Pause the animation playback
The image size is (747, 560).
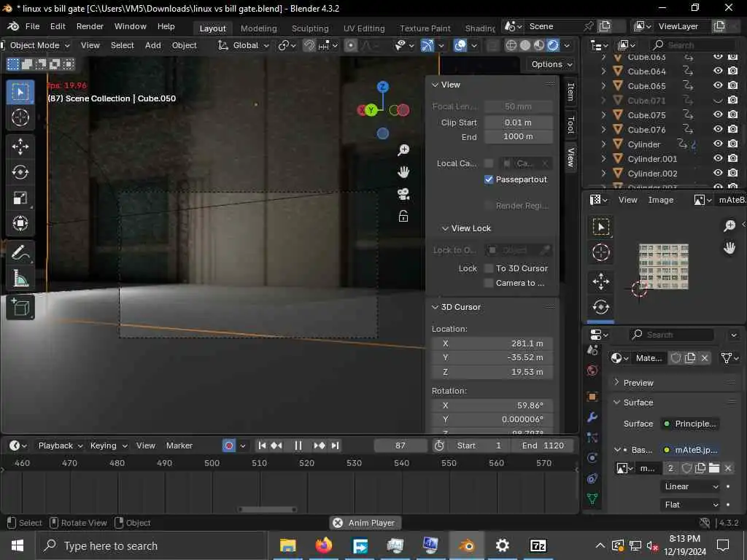coord(298,446)
